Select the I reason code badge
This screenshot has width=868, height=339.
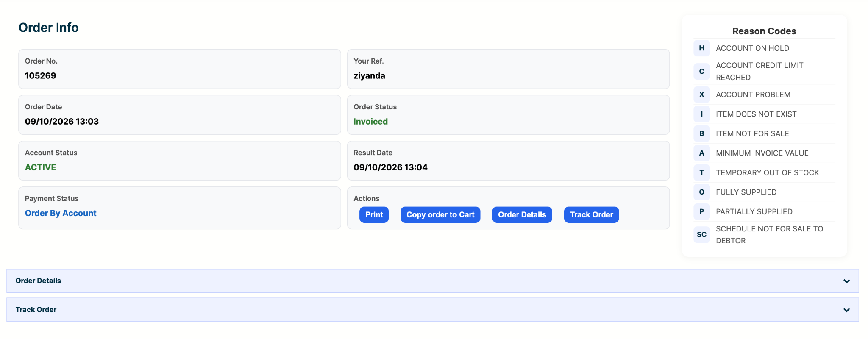click(x=701, y=114)
